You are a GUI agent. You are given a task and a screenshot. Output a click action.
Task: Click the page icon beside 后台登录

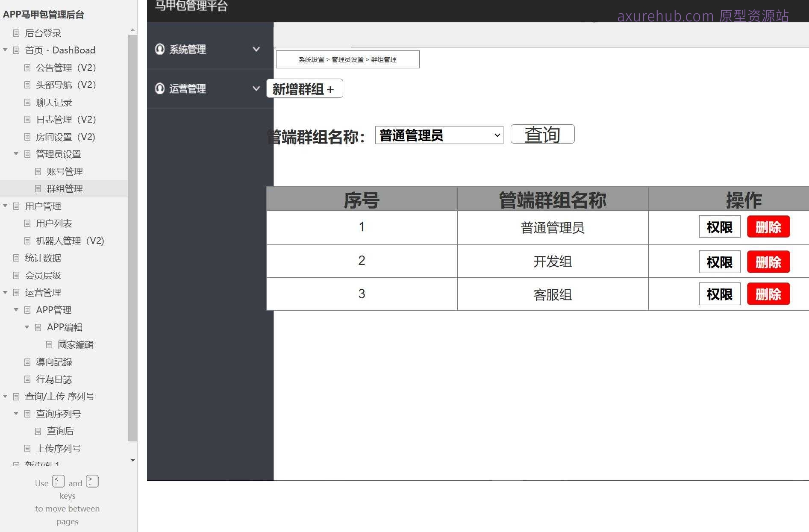click(16, 33)
